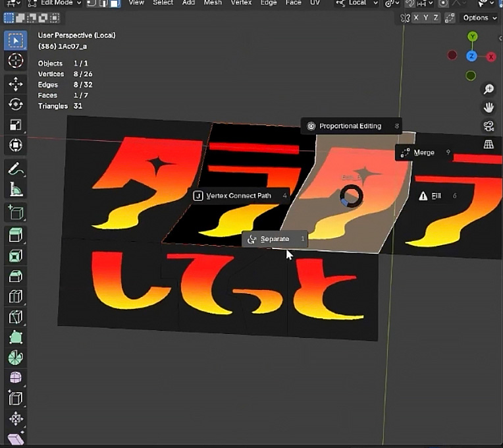This screenshot has width=503, height=448.
Task: Click the green Y axis gizmo ball
Action: (473, 37)
